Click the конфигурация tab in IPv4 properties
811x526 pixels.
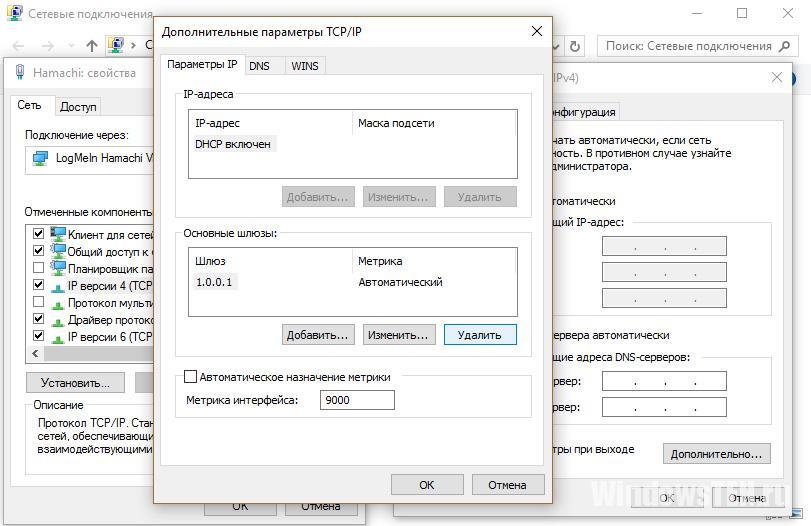click(x=584, y=112)
